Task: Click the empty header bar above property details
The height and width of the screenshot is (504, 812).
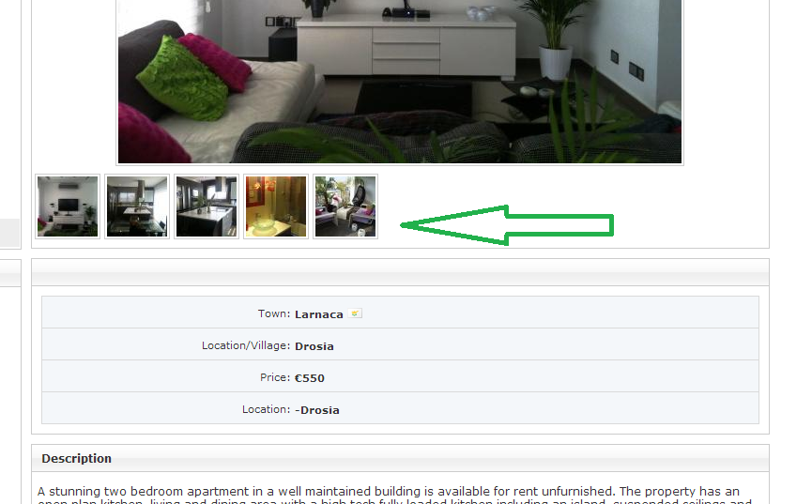Action: click(x=400, y=272)
